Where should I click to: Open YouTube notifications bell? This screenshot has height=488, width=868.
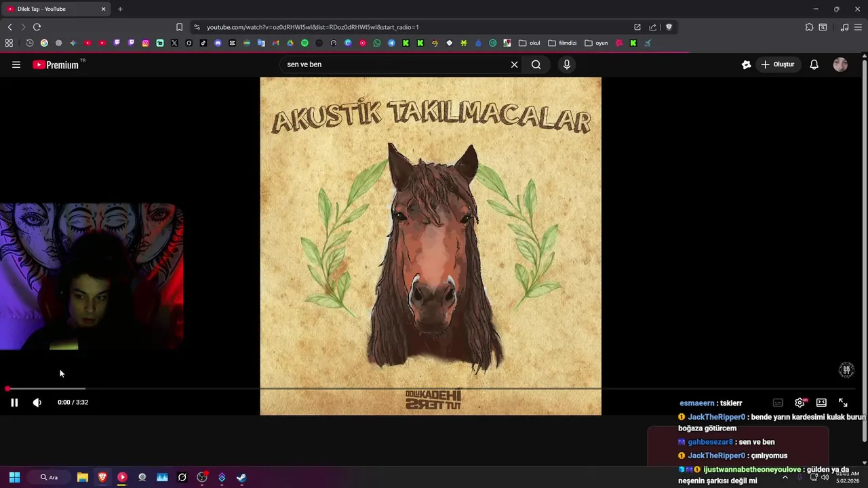(814, 64)
